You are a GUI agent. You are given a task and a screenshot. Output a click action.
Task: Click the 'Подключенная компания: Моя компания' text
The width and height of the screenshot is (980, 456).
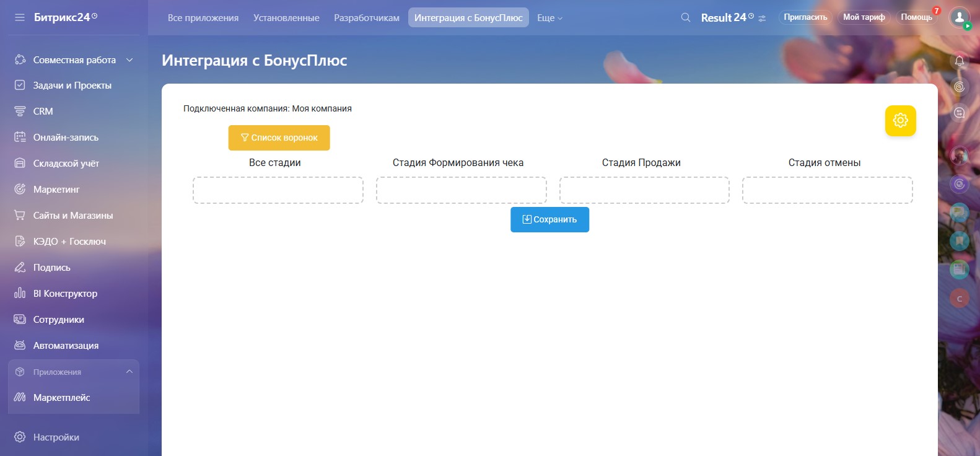(x=268, y=108)
